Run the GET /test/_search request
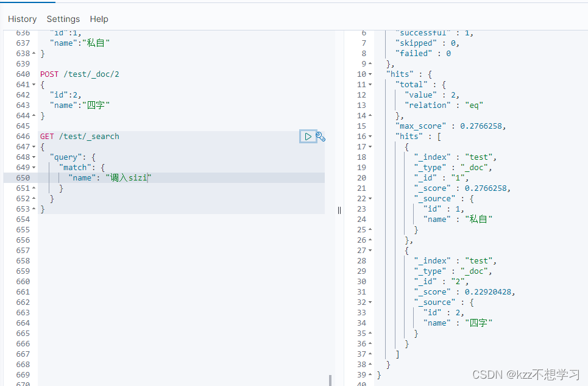 pyautogui.click(x=308, y=137)
